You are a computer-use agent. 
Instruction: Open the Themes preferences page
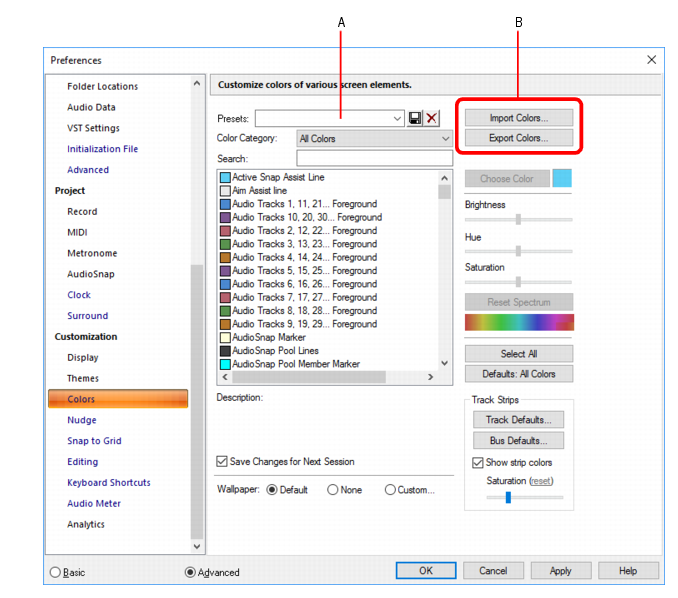tap(83, 378)
